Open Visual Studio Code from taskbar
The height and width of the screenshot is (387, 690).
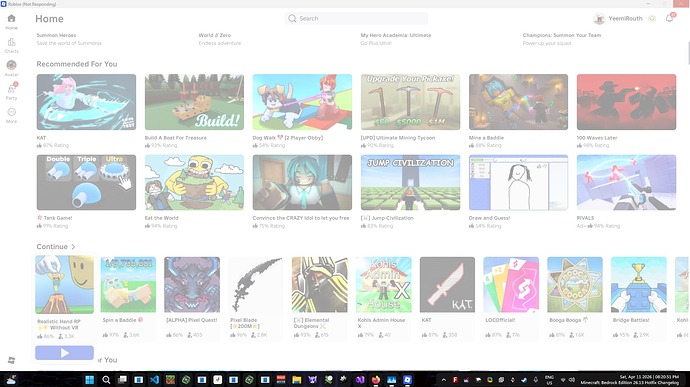click(154, 380)
